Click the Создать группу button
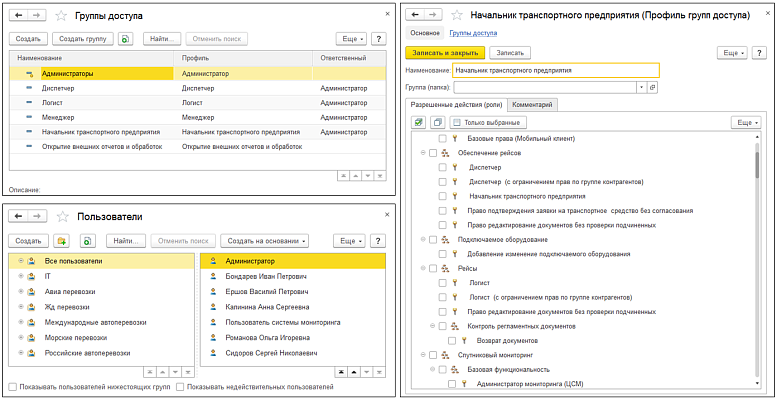 click(x=81, y=39)
